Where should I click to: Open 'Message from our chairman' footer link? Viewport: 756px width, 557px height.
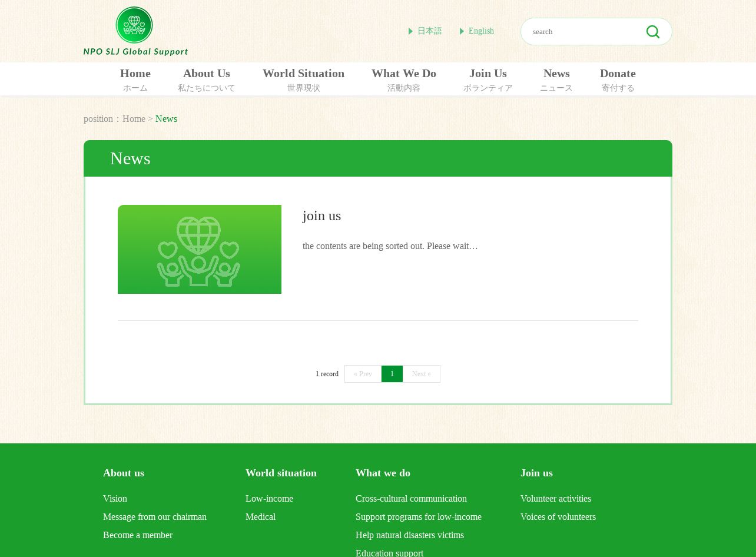click(155, 517)
